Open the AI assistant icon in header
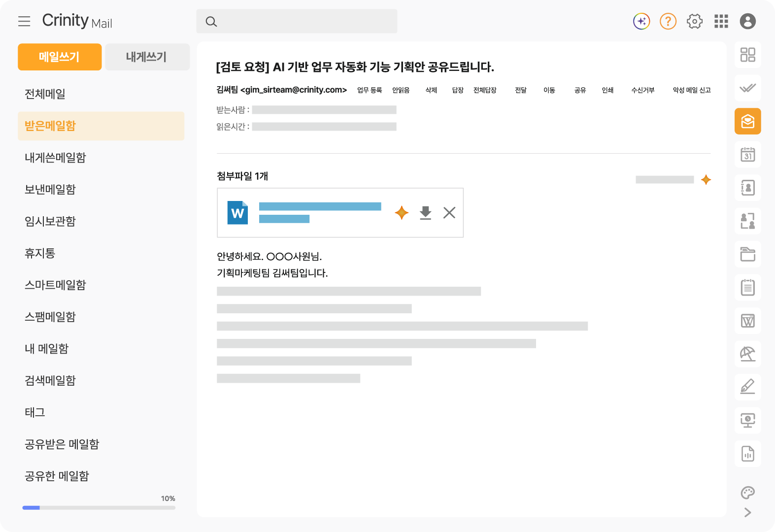 click(x=641, y=21)
